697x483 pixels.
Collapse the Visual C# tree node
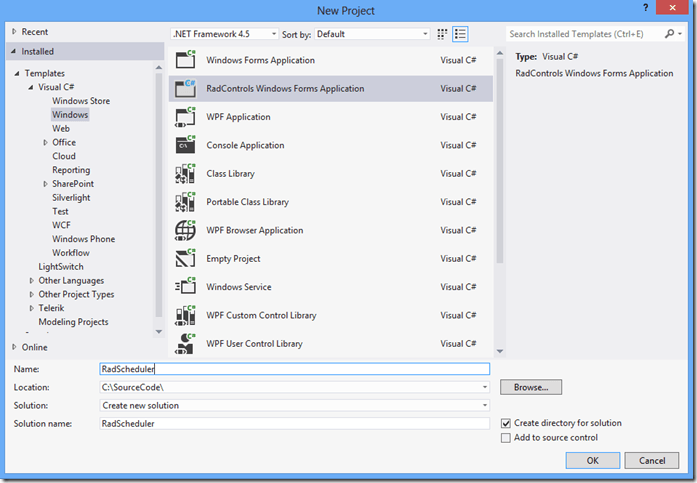[x=31, y=87]
